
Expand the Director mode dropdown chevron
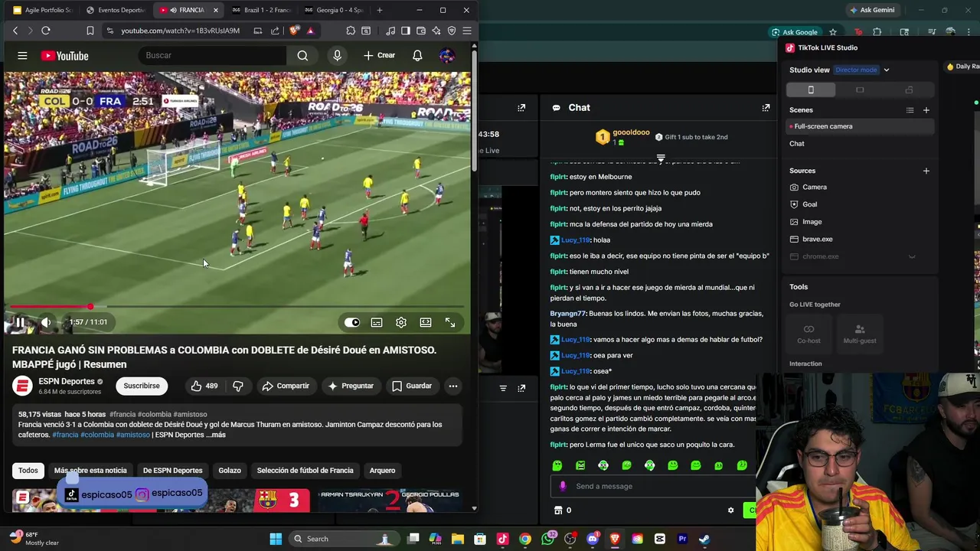point(887,70)
